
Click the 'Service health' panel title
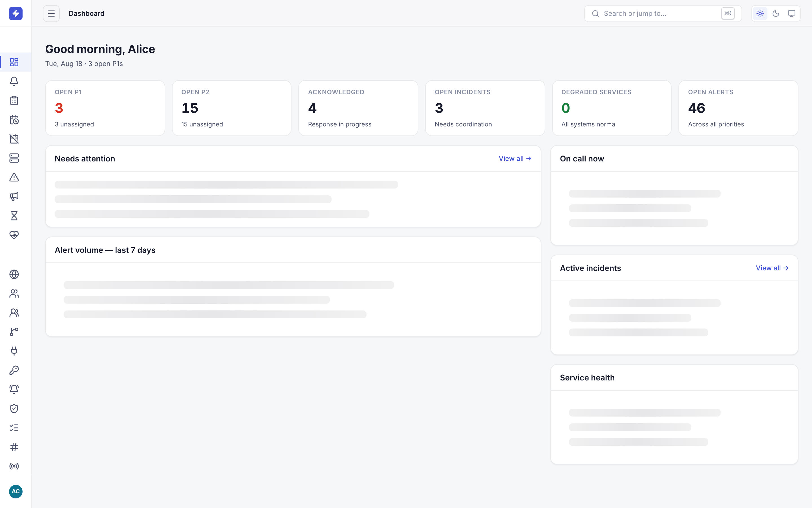click(587, 378)
